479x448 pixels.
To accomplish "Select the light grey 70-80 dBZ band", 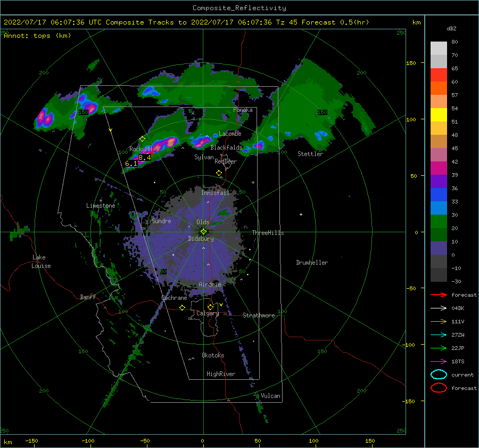I will pyautogui.click(x=439, y=48).
